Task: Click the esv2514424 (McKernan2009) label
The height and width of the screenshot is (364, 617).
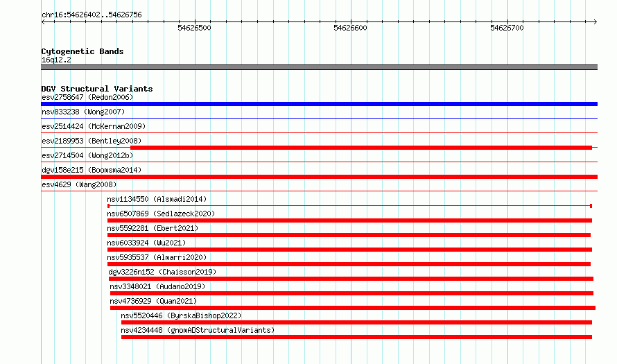Action: pos(94,126)
